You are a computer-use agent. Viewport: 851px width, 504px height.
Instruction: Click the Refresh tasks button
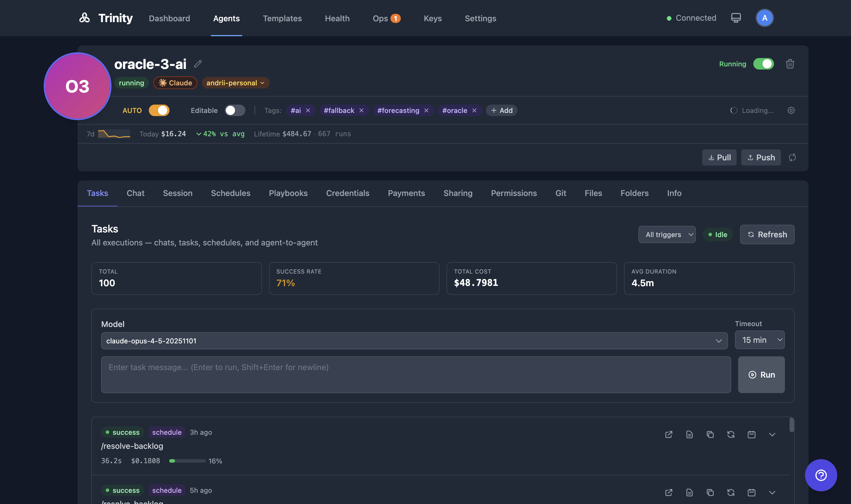[767, 235]
